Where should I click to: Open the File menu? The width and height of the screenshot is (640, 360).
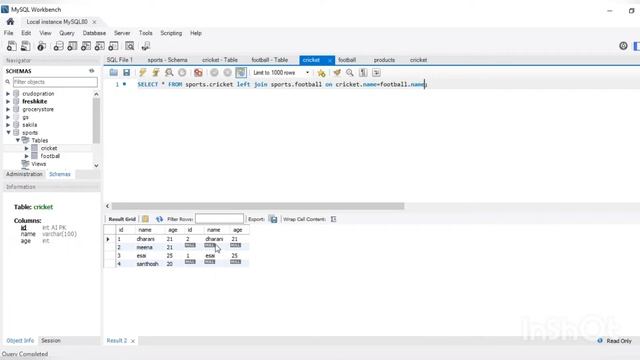[x=9, y=33]
